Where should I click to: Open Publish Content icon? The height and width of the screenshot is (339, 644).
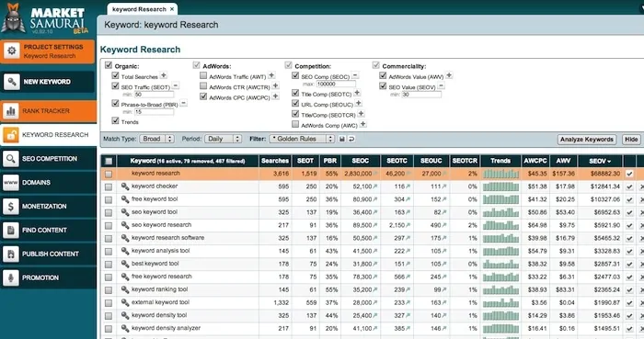[11, 254]
